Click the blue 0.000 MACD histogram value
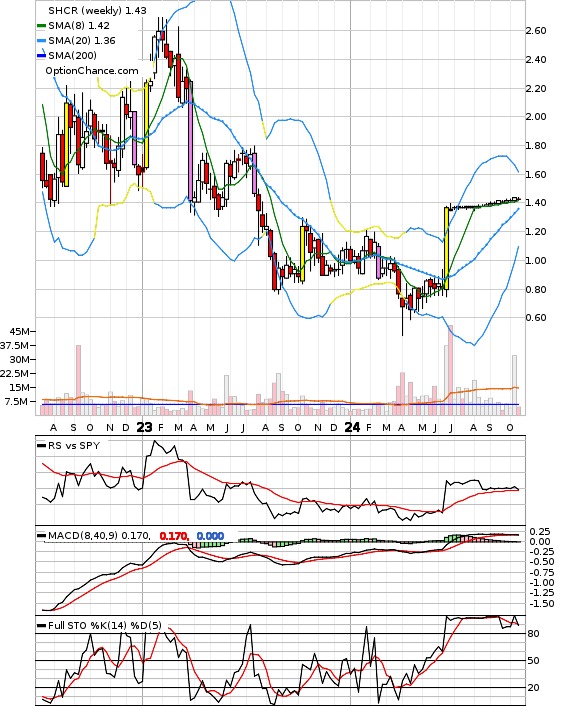This screenshot has height=706, width=566. 210,536
